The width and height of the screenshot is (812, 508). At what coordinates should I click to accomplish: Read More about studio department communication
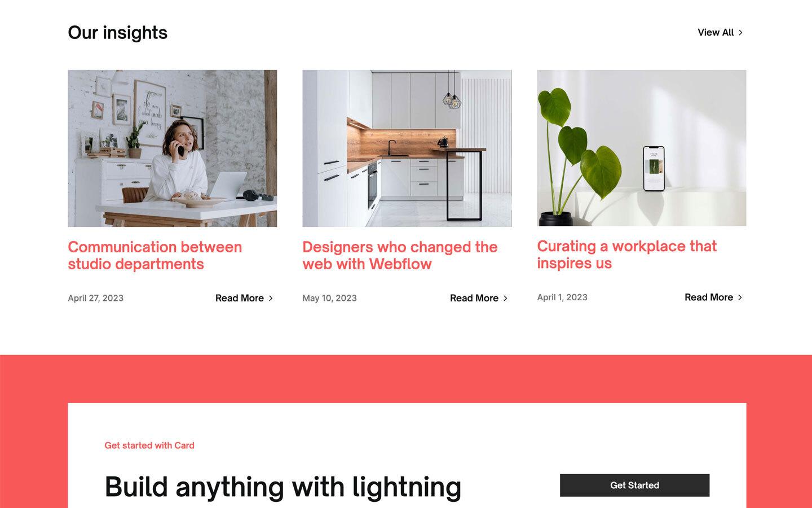tap(239, 298)
